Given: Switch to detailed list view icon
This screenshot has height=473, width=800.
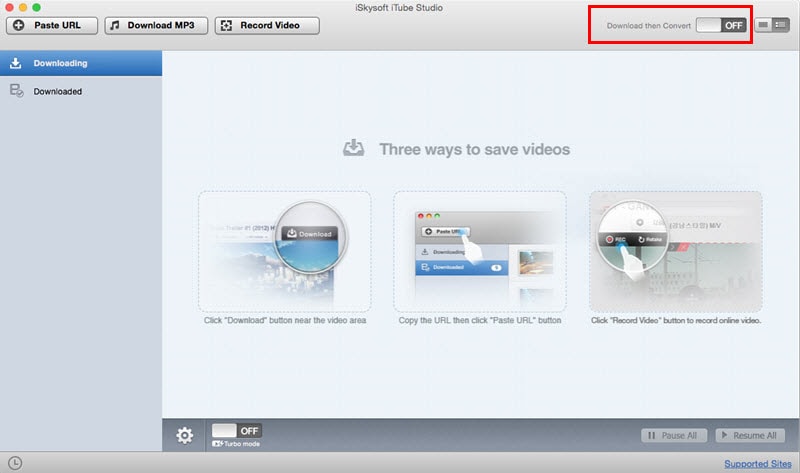Looking at the screenshot, I should tap(781, 25).
